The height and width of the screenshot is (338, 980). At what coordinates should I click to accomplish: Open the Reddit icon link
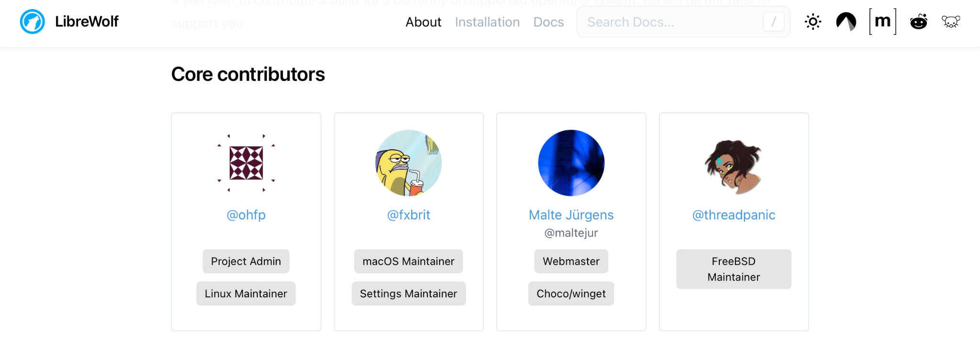pyautogui.click(x=918, y=22)
